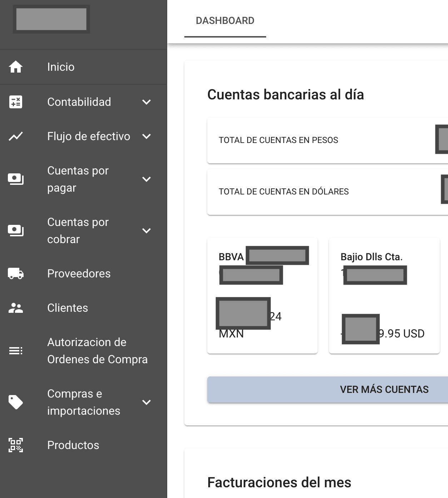Click the money icon beside Cuentas por cobrar

pyautogui.click(x=16, y=231)
